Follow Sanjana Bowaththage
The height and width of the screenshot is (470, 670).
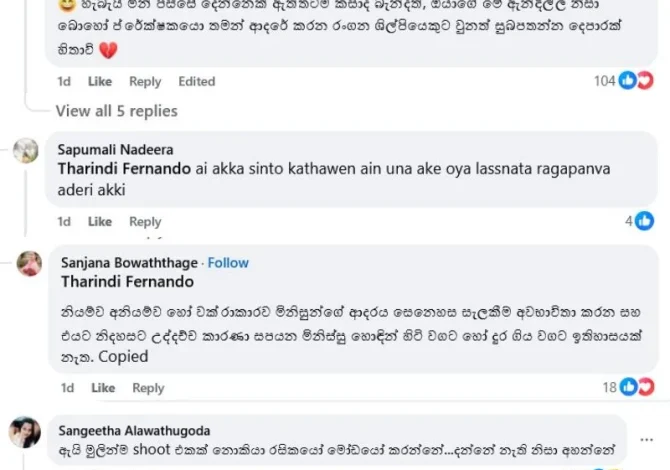pyautogui.click(x=228, y=263)
